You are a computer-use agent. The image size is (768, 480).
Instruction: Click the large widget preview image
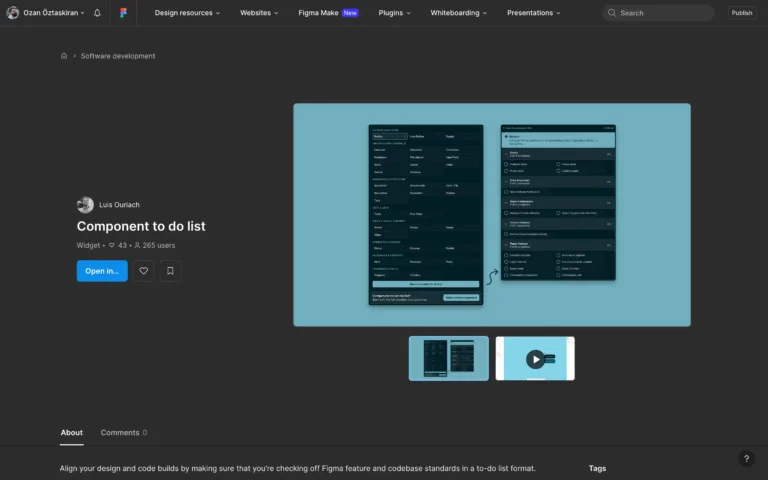tap(492, 215)
